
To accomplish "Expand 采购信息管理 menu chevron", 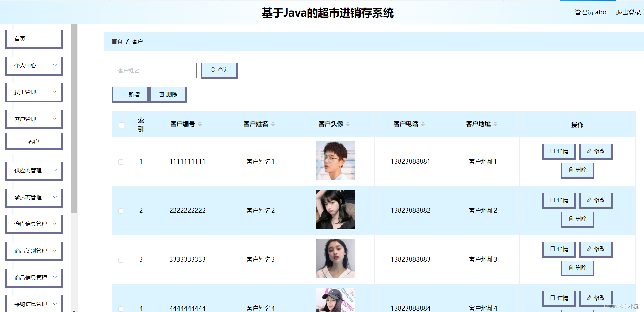I will [55, 304].
